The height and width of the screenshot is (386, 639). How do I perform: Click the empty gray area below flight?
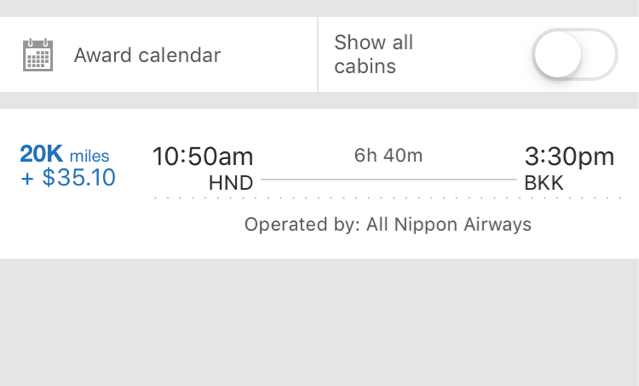[320, 322]
